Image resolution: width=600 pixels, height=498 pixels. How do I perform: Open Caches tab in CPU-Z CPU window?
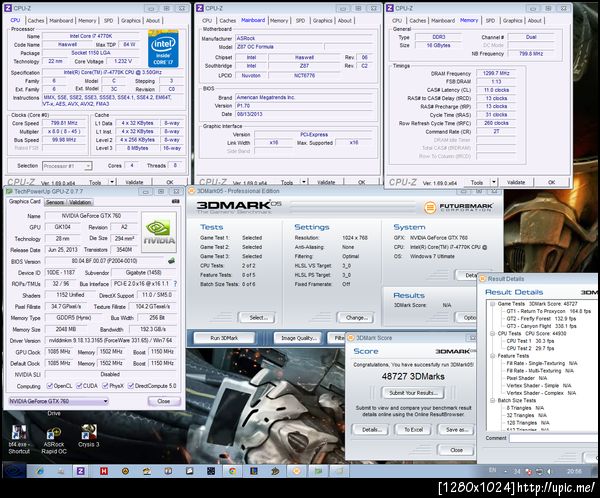[36, 21]
